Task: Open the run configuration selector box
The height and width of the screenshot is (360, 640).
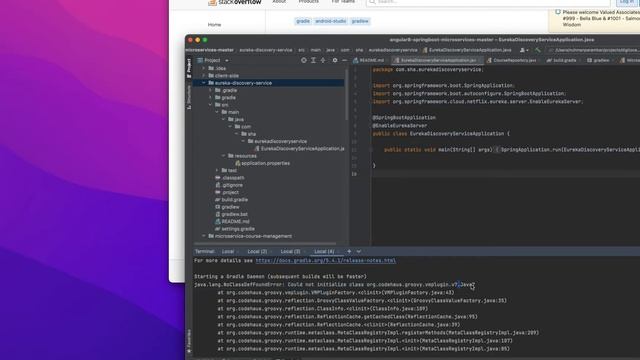Action: [594, 50]
